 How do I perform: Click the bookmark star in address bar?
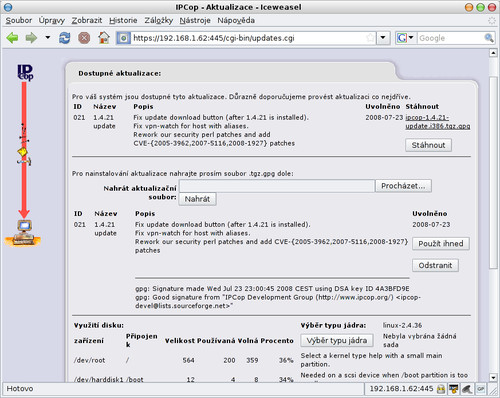pyautogui.click(x=370, y=38)
